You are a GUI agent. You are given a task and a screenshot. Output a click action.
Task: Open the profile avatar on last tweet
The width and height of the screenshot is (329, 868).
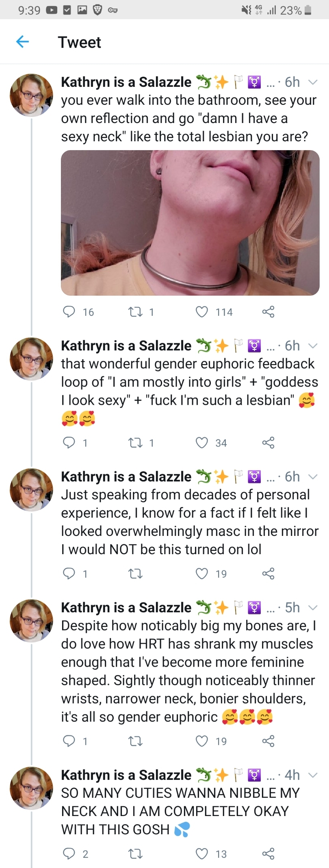31,788
